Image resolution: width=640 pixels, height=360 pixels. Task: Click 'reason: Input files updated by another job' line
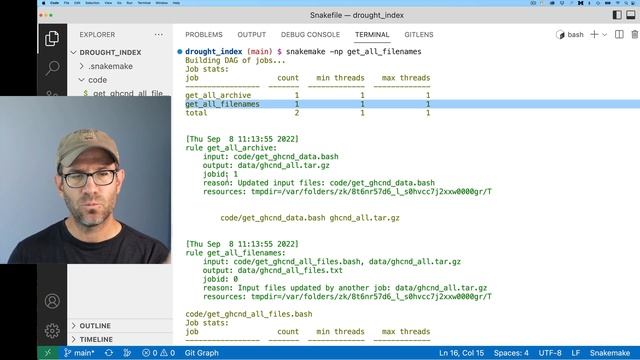pyautogui.click(x=345, y=288)
